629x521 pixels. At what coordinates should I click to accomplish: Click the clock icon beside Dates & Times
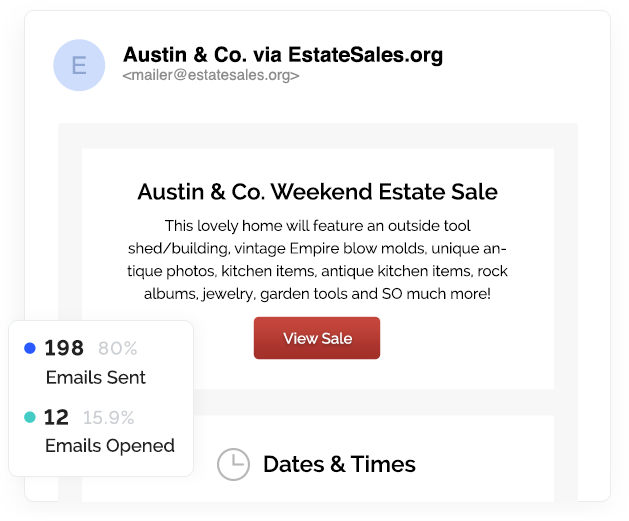click(233, 464)
